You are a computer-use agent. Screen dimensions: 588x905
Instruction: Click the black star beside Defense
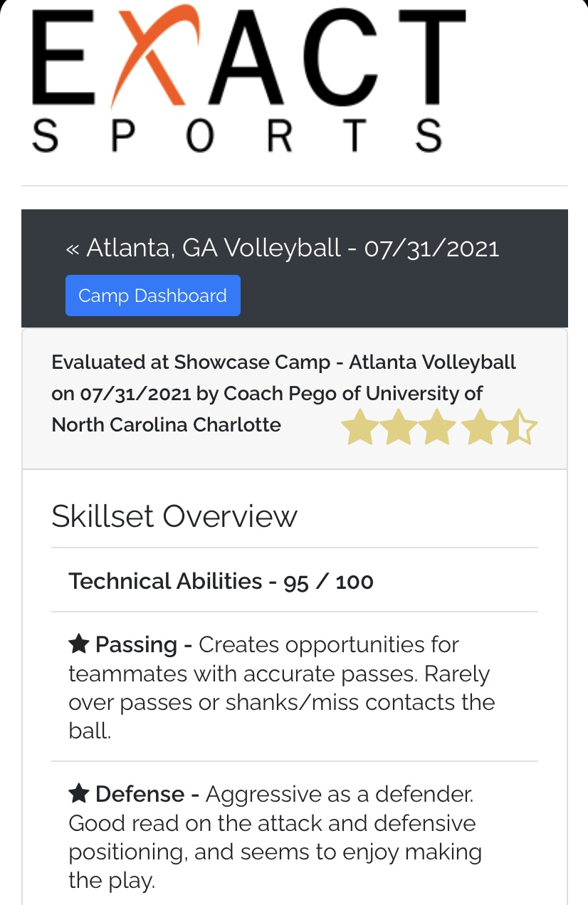coord(78,794)
